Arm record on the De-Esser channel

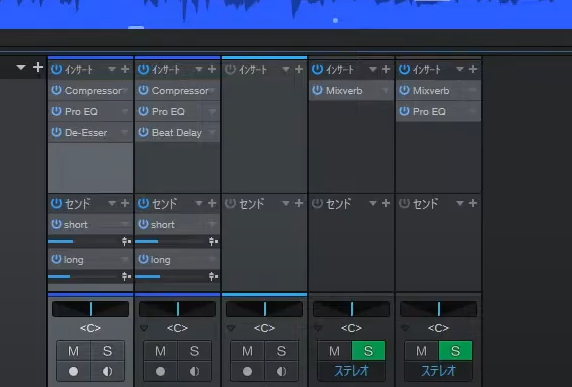[x=73, y=371]
